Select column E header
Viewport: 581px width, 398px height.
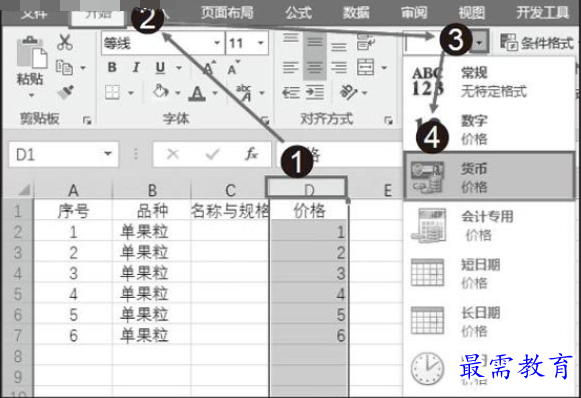tap(388, 190)
